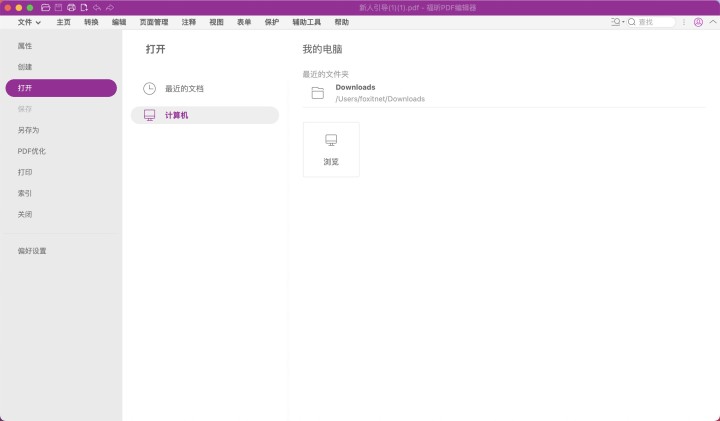
Task: Open the 保护 menu tab
Action: coord(272,21)
